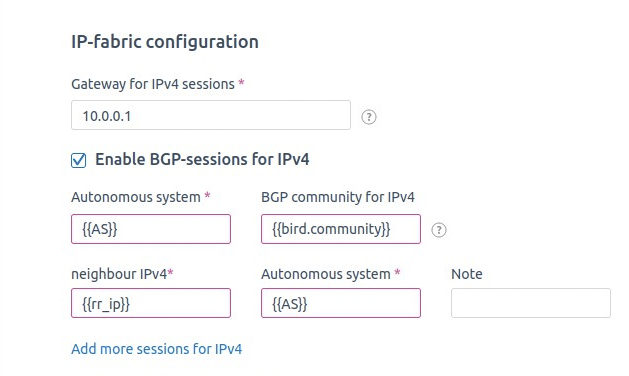Screen dimensions: 629x376
Task: Select the {{bird.community}} input field
Action: click(341, 229)
